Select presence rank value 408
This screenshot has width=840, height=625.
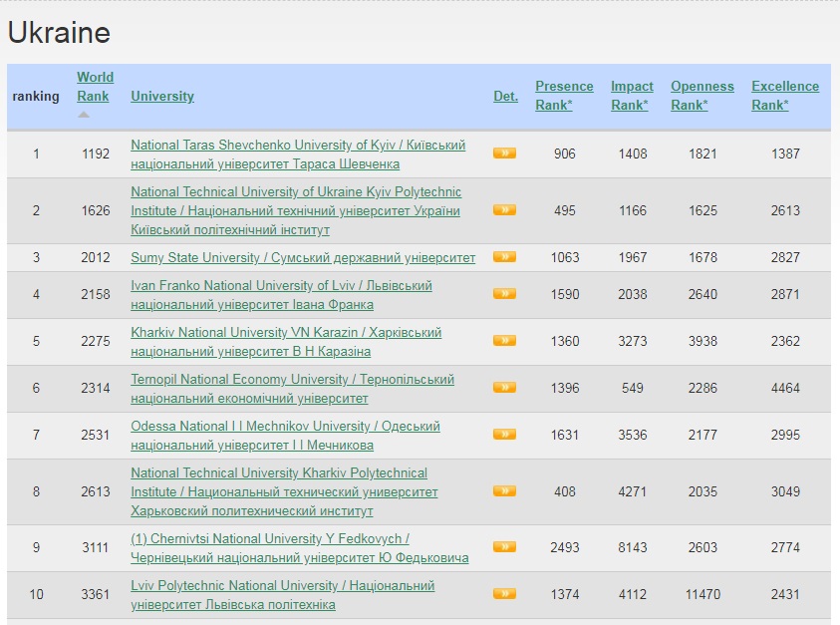(x=565, y=491)
